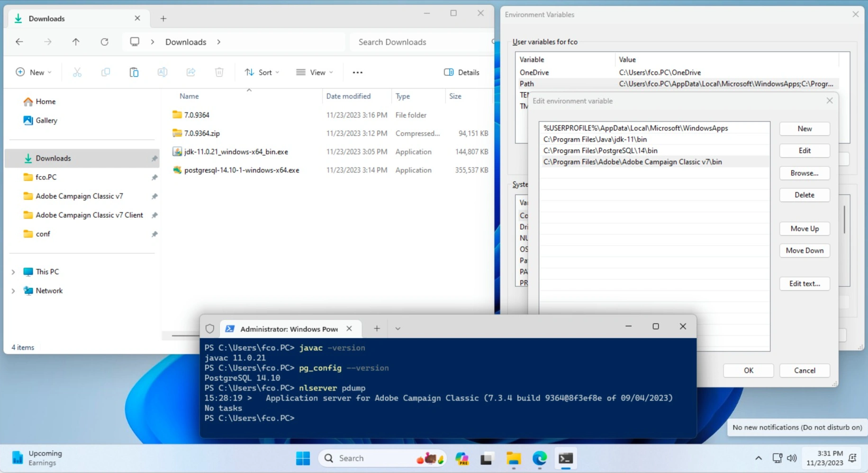Click Move Up button
The height and width of the screenshot is (473, 868).
pyautogui.click(x=805, y=229)
